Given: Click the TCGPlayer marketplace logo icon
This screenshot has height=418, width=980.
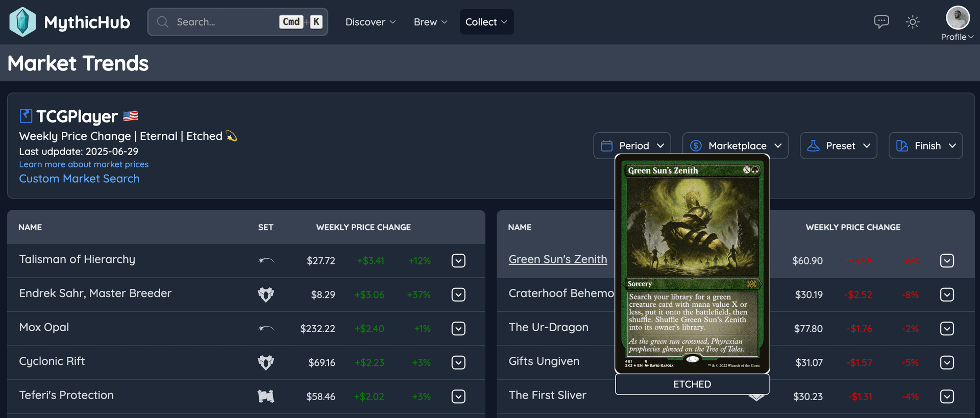Looking at the screenshot, I should 26,116.
